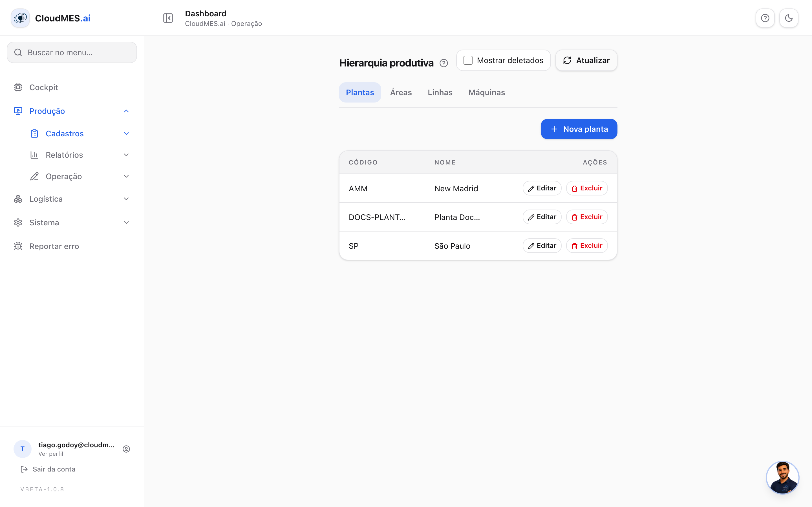The width and height of the screenshot is (812, 507).
Task: Click the Sair da conta logout icon
Action: (x=24, y=469)
